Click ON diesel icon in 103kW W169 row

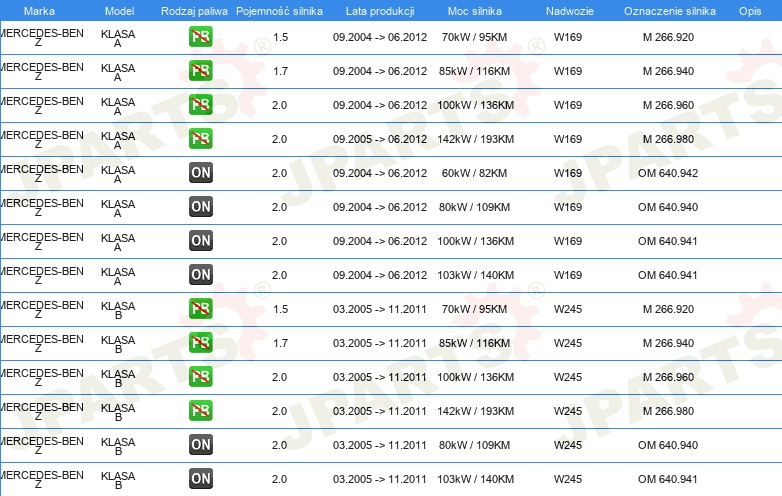(x=200, y=274)
